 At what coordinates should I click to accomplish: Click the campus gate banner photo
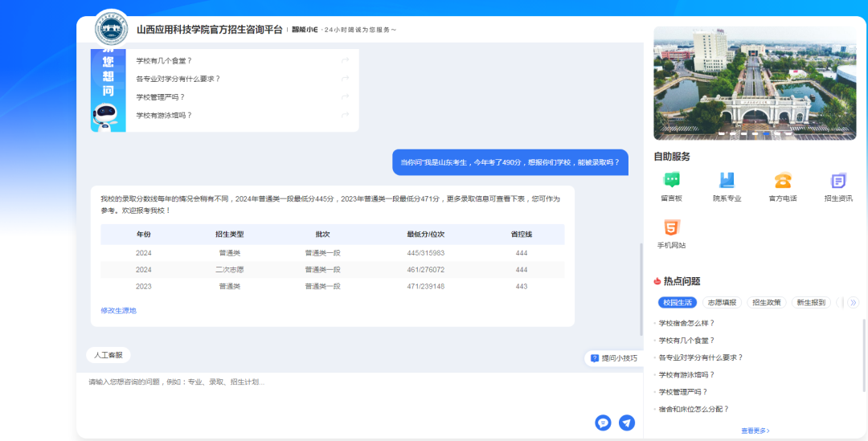754,83
